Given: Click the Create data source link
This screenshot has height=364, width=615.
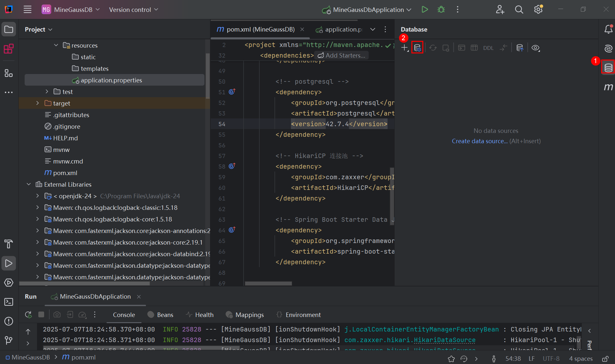Looking at the screenshot, I should [x=479, y=141].
